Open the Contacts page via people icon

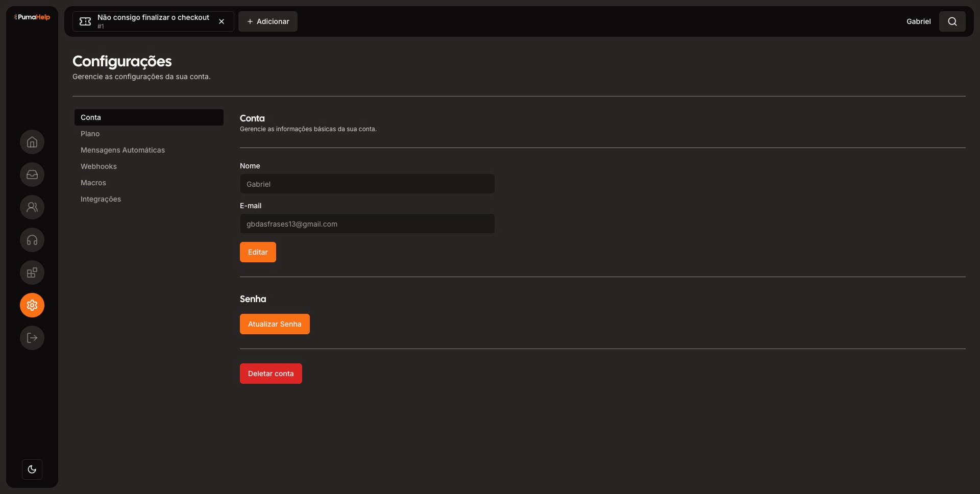coord(32,207)
